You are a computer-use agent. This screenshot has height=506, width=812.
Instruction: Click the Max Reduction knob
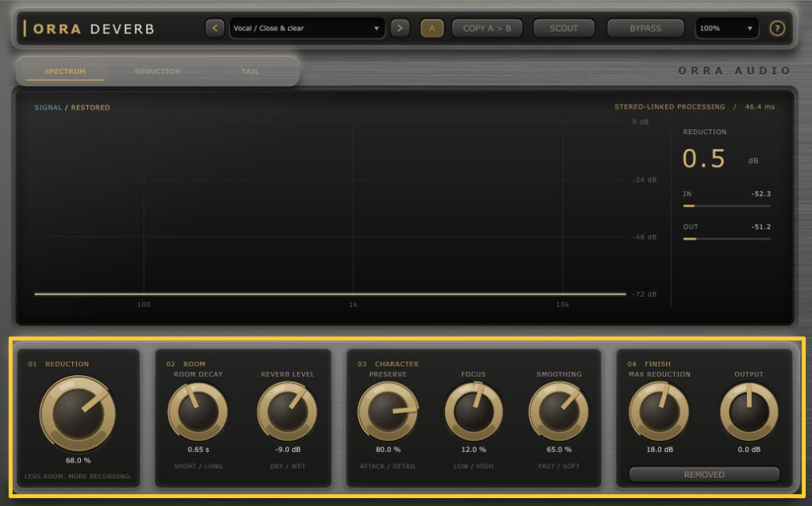pos(659,412)
